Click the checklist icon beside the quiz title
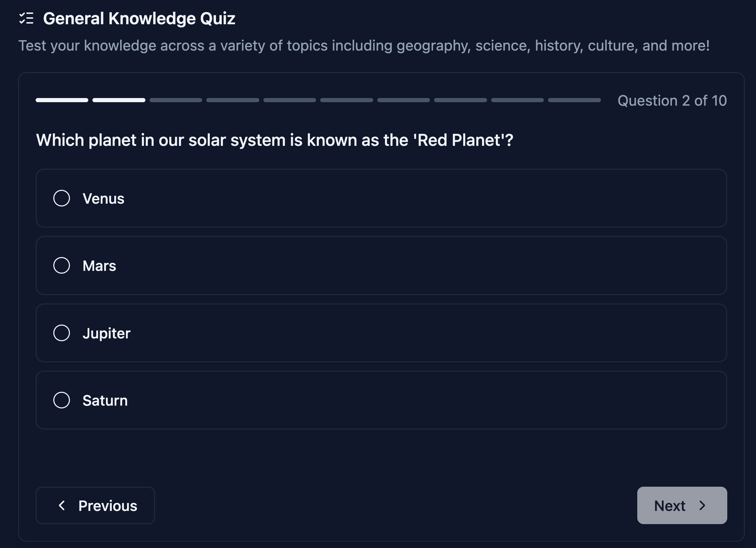The width and height of the screenshot is (756, 548). coord(27,18)
